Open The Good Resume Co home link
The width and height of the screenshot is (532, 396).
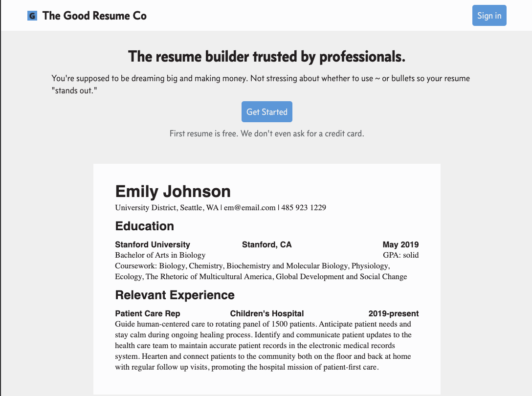94,16
